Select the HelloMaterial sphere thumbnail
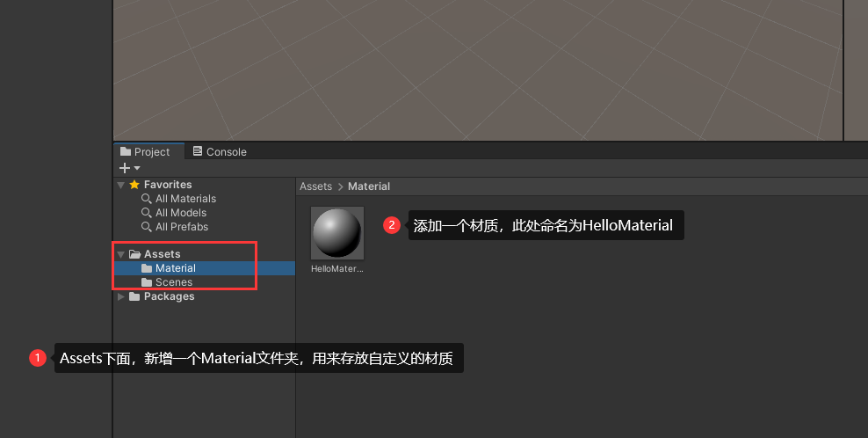This screenshot has height=438, width=868. pyautogui.click(x=337, y=233)
